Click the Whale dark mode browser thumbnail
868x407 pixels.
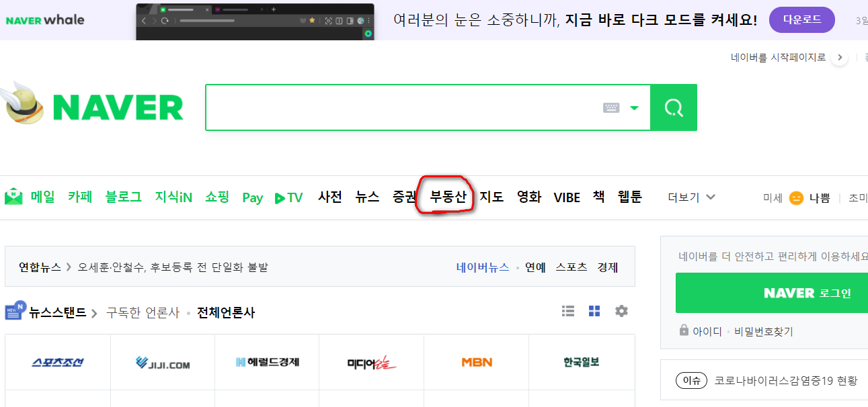[x=255, y=21]
